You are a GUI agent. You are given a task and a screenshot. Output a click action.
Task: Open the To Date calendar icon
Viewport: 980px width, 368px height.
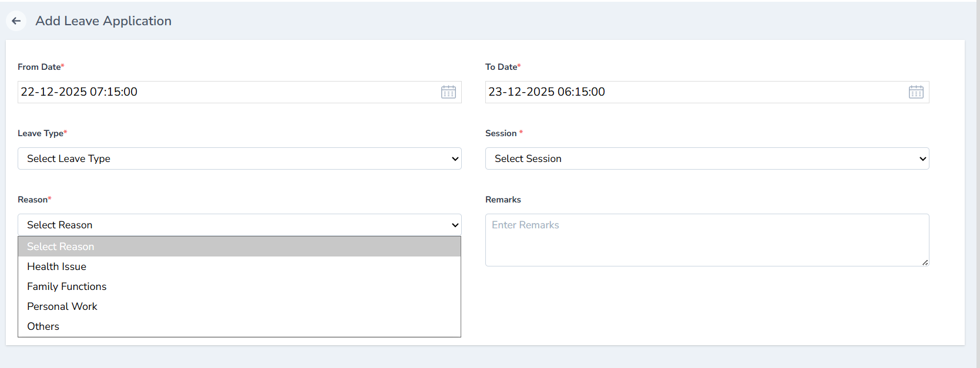[916, 92]
